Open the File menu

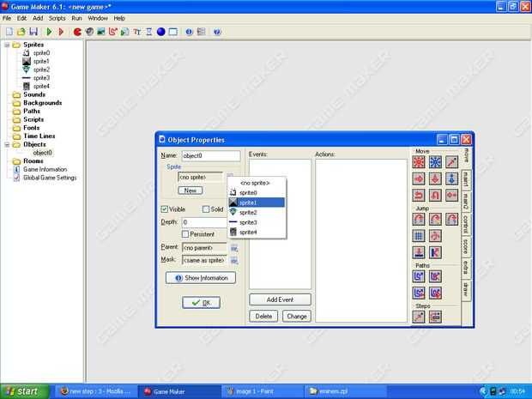[7, 18]
